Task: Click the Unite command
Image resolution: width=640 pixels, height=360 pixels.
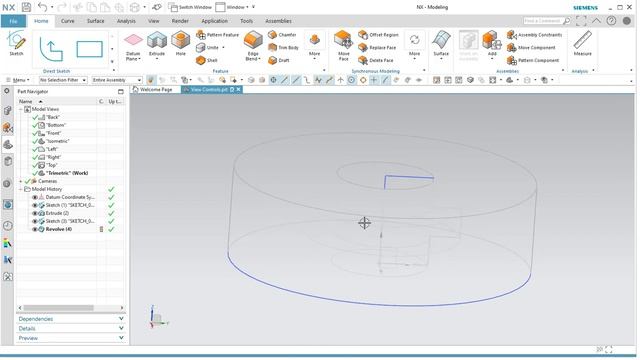Action: (x=207, y=48)
